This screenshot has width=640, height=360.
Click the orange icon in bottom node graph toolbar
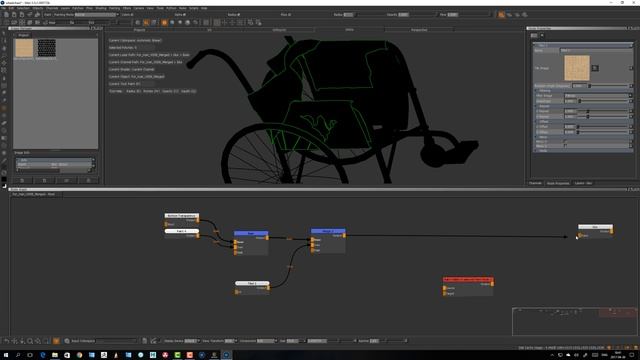56,341
